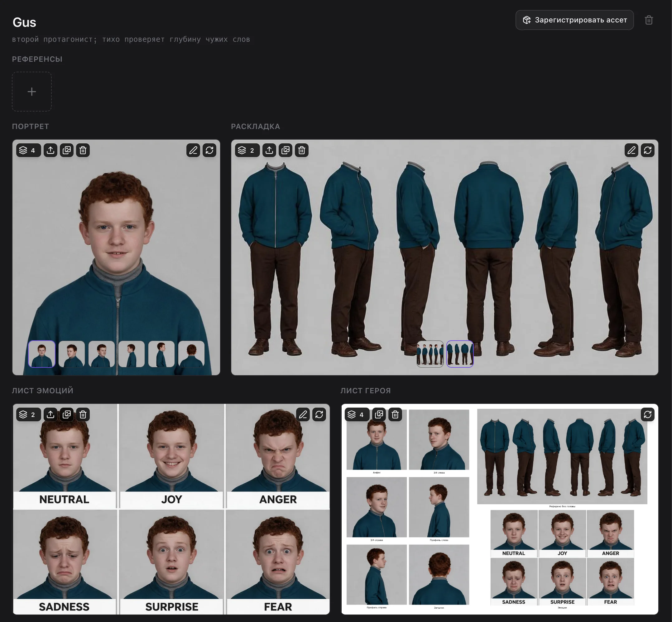The width and height of the screenshot is (672, 622).
Task: Regenerate the hero sheet
Action: [x=647, y=414]
